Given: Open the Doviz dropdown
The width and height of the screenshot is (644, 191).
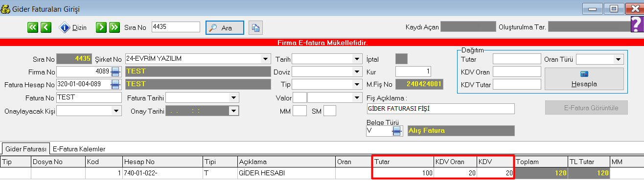Looking at the screenshot, I should click(357, 72).
